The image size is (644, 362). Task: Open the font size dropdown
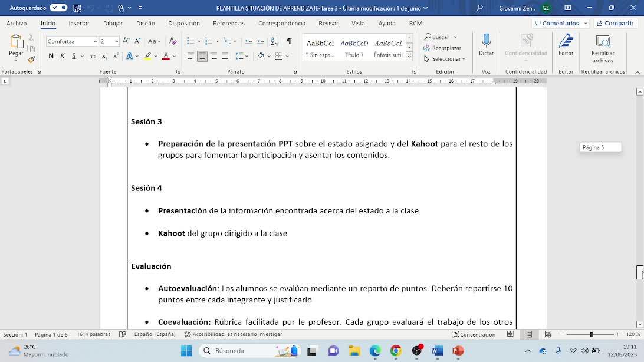(x=117, y=41)
